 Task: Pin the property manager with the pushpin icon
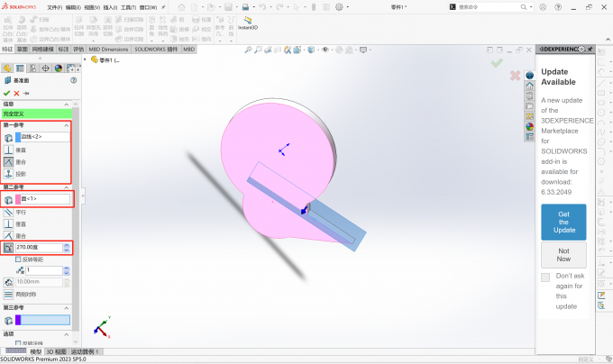pos(26,94)
